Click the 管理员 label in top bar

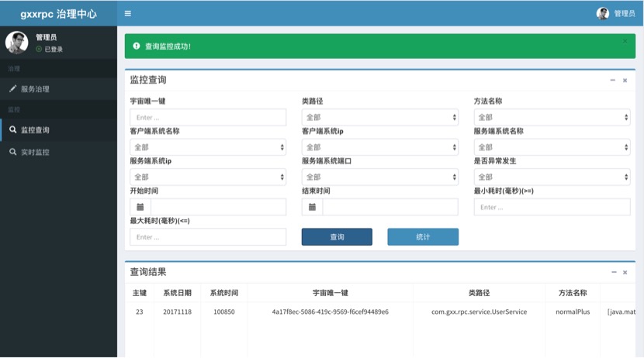pyautogui.click(x=625, y=13)
